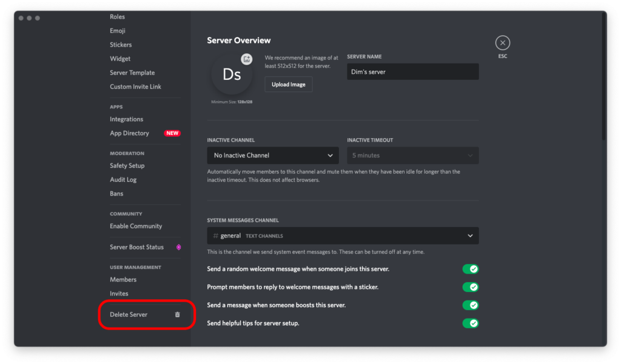Open App Directory

click(130, 133)
